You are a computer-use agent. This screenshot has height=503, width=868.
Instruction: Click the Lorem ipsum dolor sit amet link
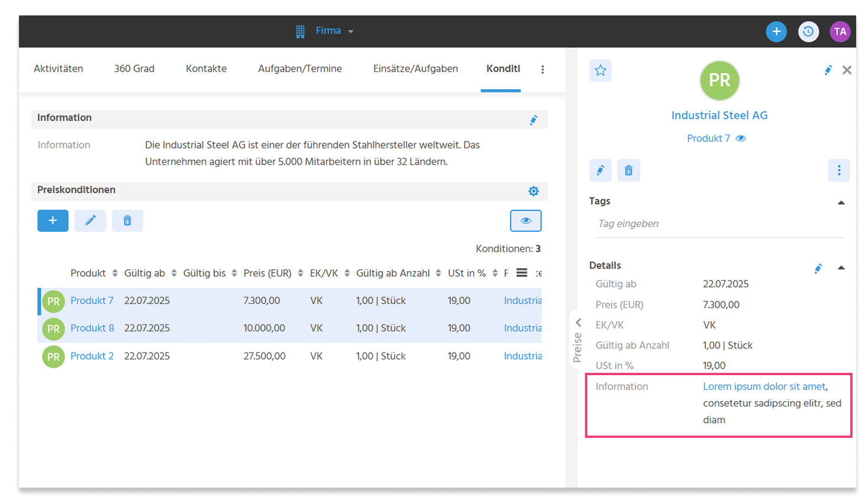pos(764,386)
